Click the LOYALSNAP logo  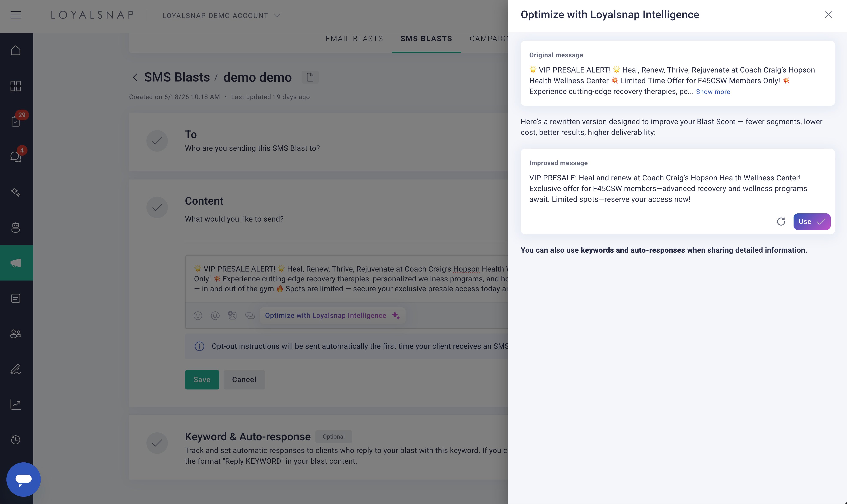(93, 15)
